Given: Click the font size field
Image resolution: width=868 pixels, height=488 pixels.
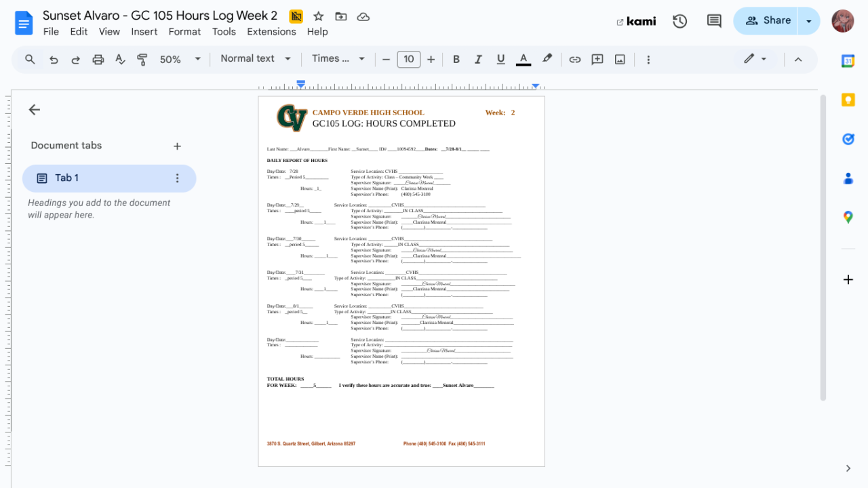Looking at the screenshot, I should coord(409,60).
